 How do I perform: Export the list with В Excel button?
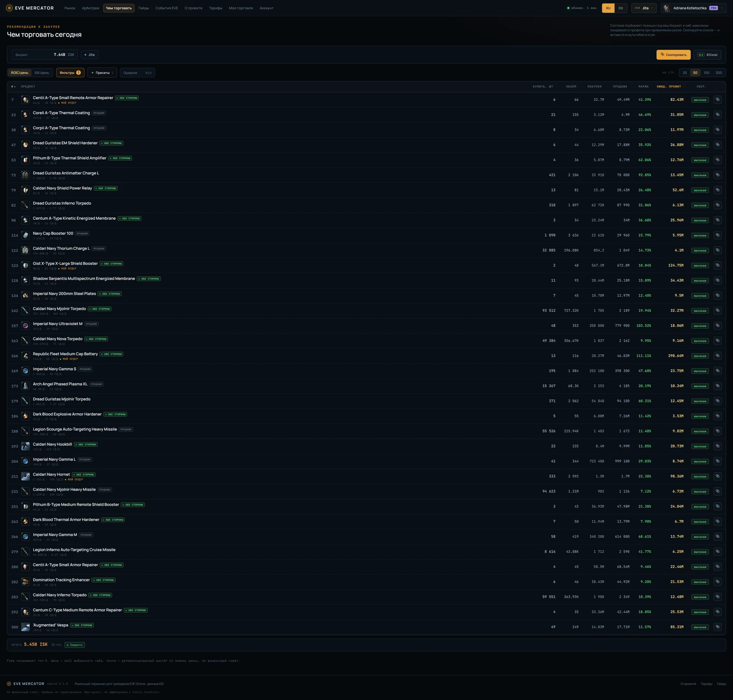pyautogui.click(x=707, y=55)
